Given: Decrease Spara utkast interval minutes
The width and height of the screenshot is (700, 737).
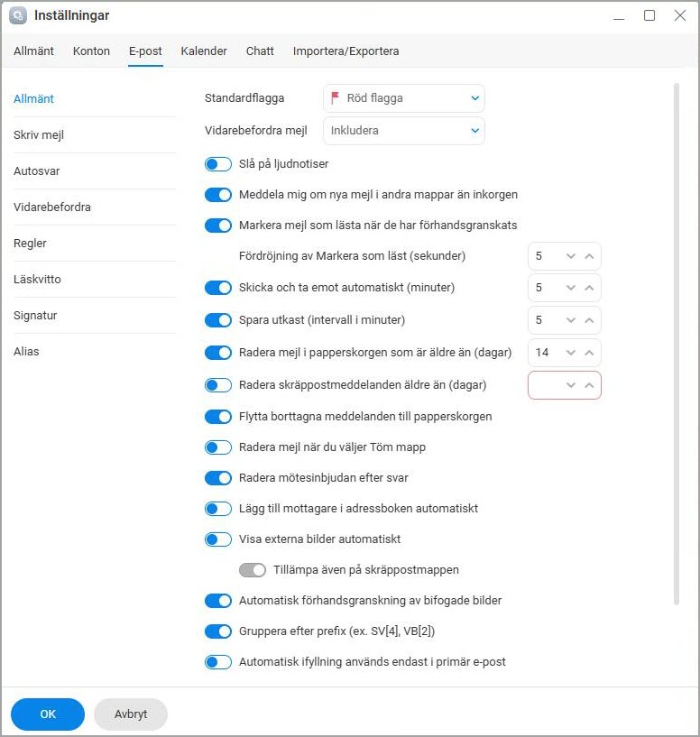Looking at the screenshot, I should click(x=571, y=320).
